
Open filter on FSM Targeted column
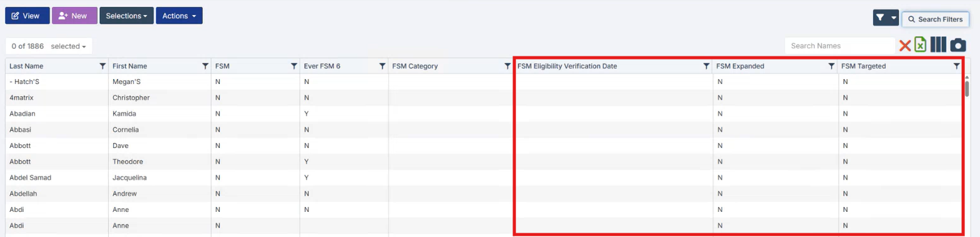click(x=957, y=66)
